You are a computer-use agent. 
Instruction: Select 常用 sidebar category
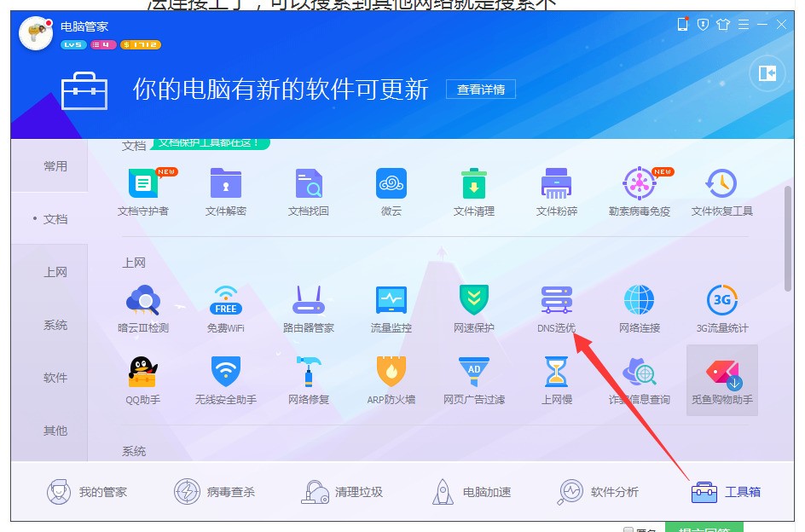pos(49,166)
